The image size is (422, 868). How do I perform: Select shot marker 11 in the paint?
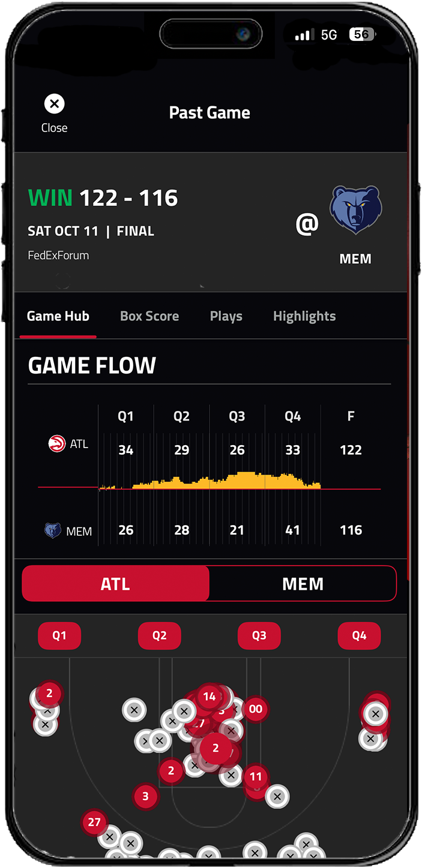(x=256, y=777)
